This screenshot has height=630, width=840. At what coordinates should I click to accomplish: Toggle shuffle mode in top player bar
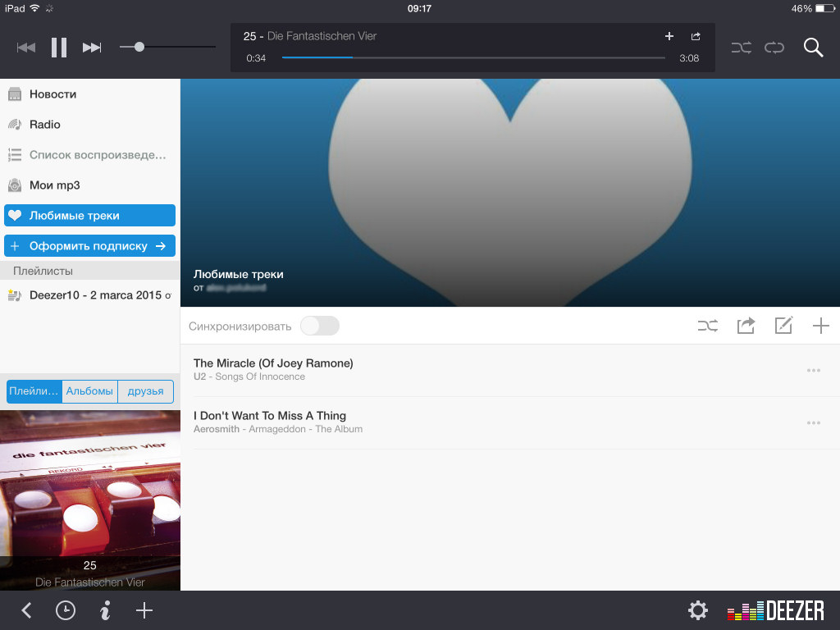(741, 48)
